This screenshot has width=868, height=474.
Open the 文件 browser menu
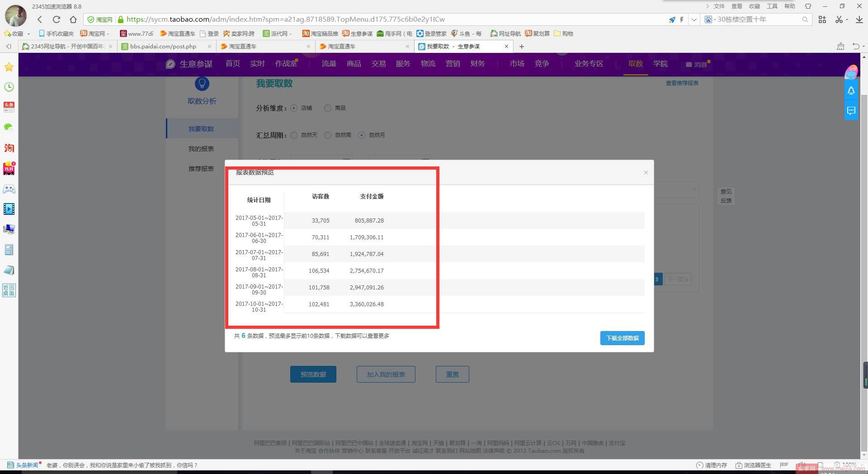tap(719, 6)
